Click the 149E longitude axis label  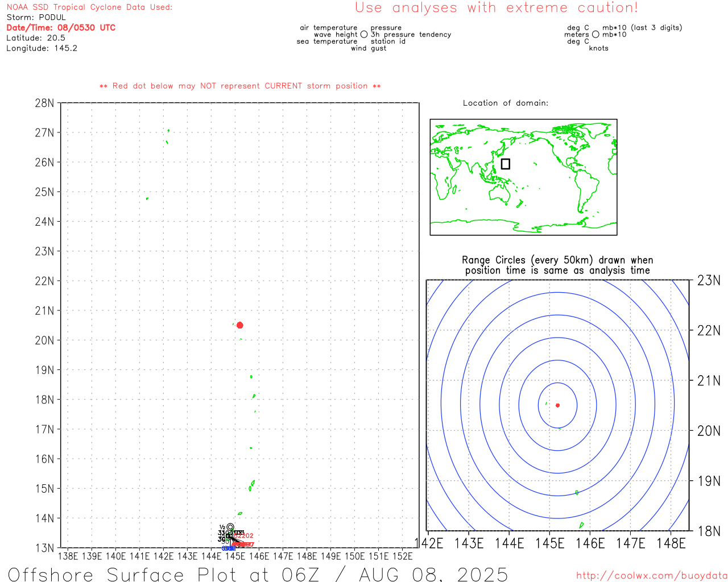coord(331,556)
